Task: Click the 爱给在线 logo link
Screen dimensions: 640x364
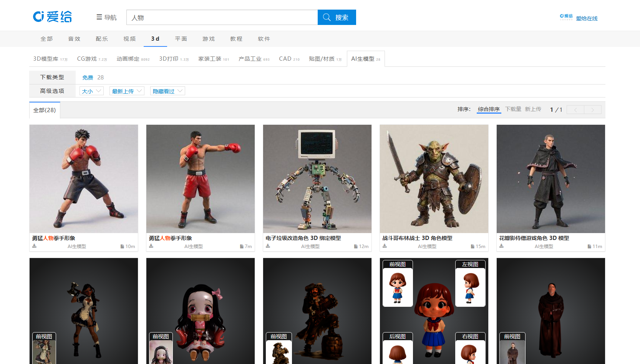Action: (x=579, y=18)
